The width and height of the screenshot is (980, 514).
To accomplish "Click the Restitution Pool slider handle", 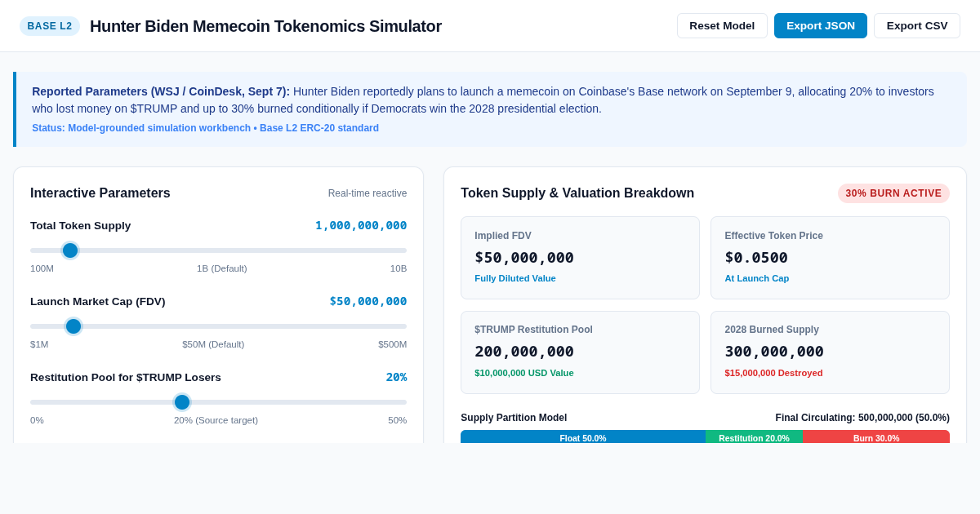I will coord(182,402).
